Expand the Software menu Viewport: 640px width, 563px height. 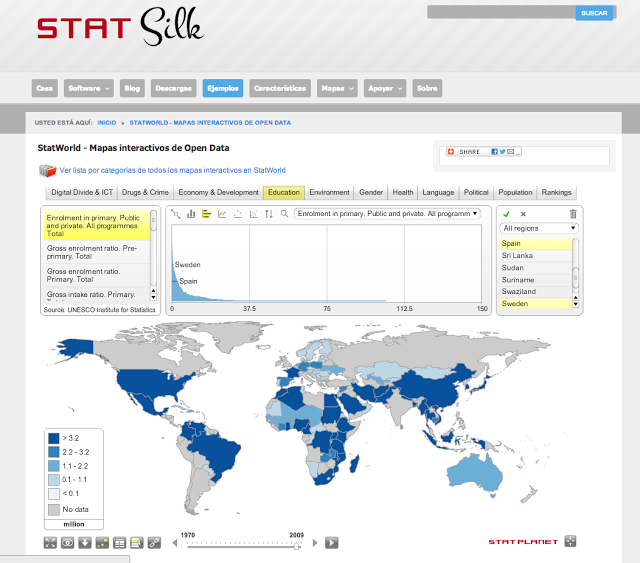89,88
